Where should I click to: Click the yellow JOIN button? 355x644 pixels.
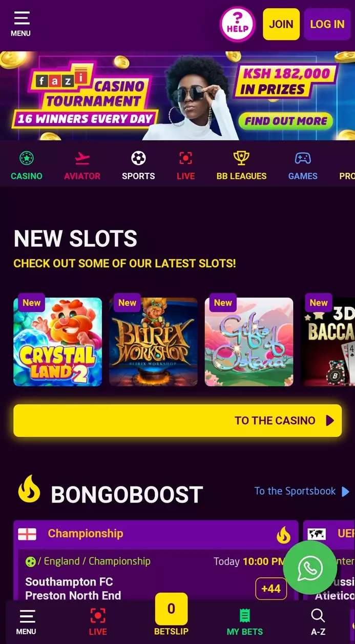pos(281,24)
